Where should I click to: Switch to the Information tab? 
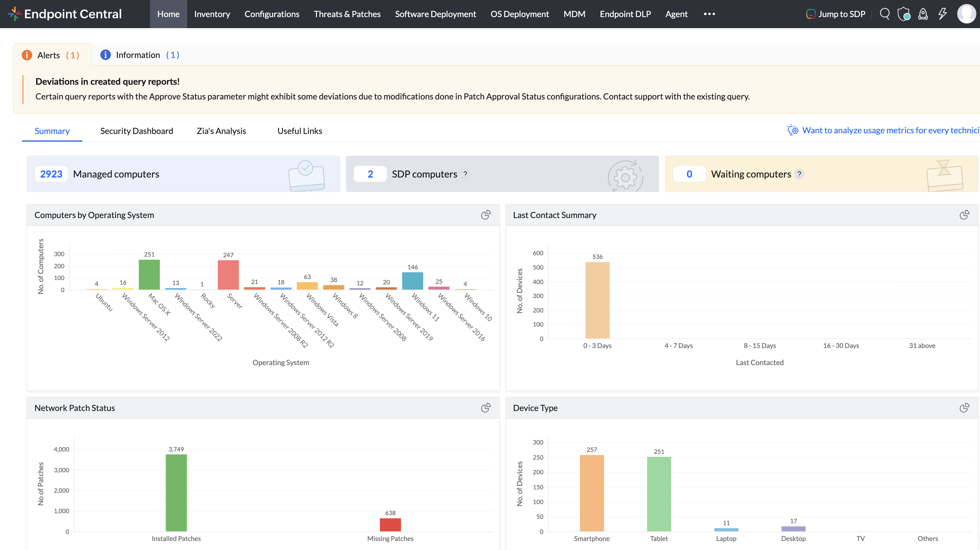tap(140, 55)
